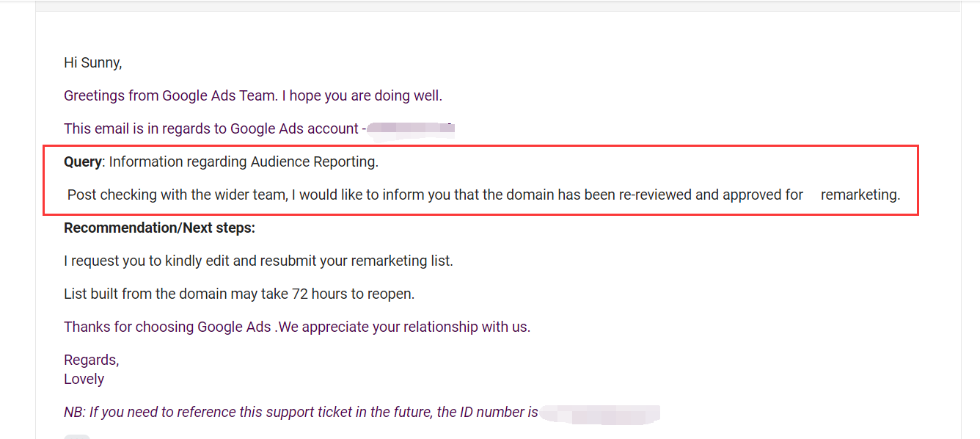The image size is (980, 439).
Task: Click 'Thanks for choosing Google Ads' line
Action: [168, 327]
